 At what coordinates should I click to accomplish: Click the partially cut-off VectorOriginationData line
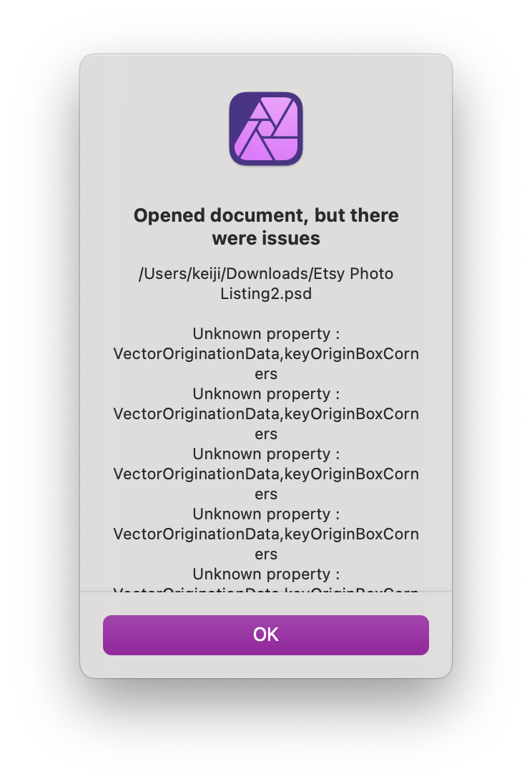266,589
